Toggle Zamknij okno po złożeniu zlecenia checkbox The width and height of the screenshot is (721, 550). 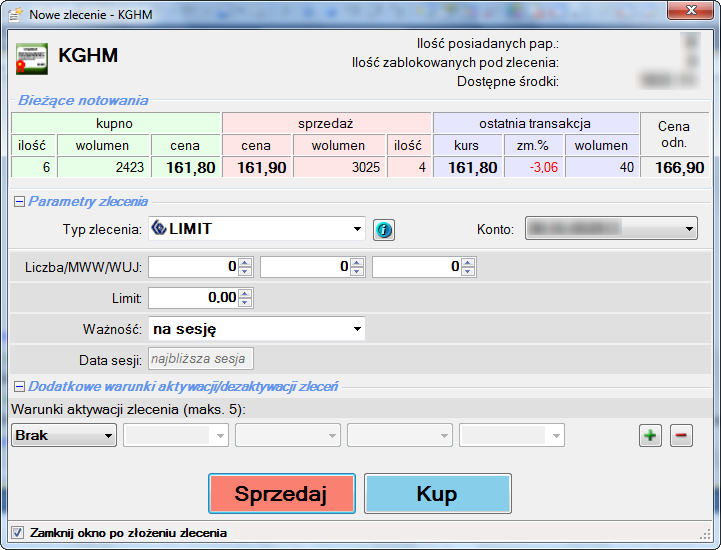[x=17, y=533]
